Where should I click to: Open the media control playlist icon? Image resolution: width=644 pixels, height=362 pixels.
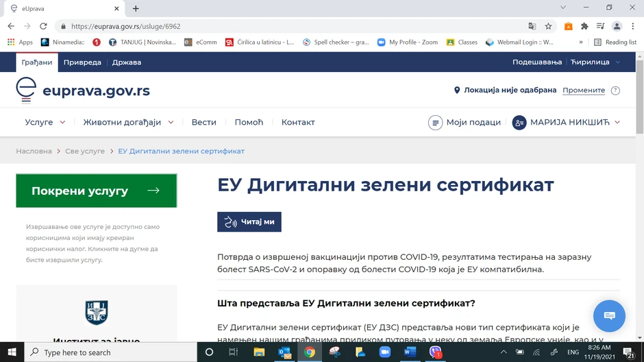600,26
